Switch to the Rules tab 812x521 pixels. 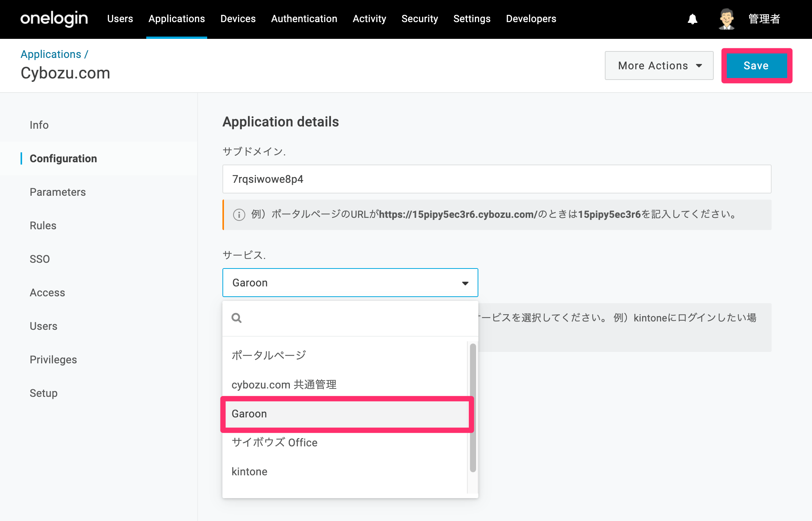point(43,225)
